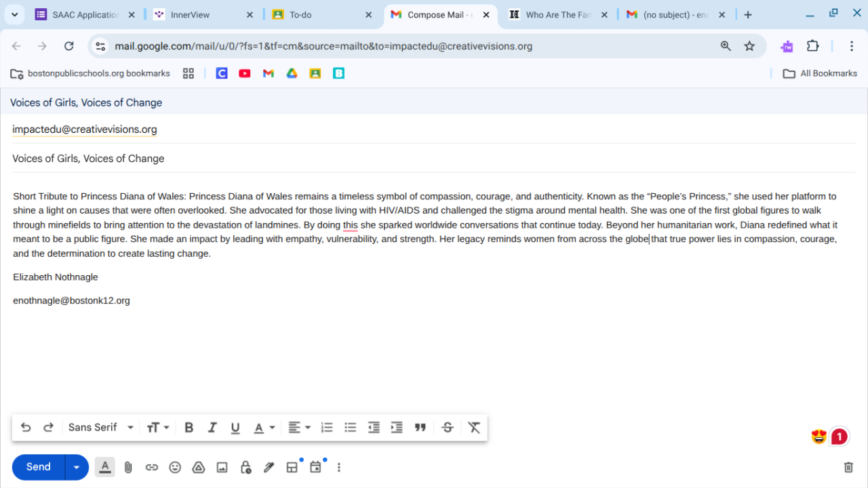Open bostonpublicschools.org bookmarks folder

[x=90, y=73]
